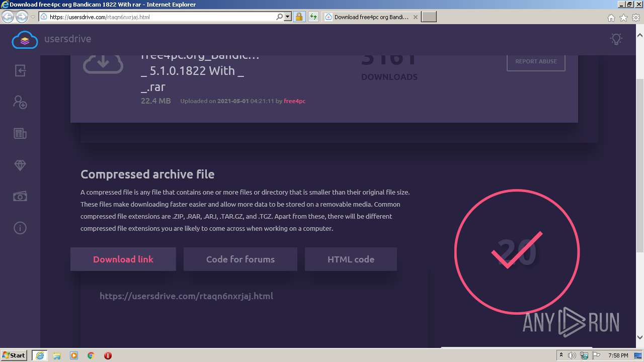644x362 pixels.
Task: Click the address bar search magnifier icon
Action: pyautogui.click(x=280, y=17)
